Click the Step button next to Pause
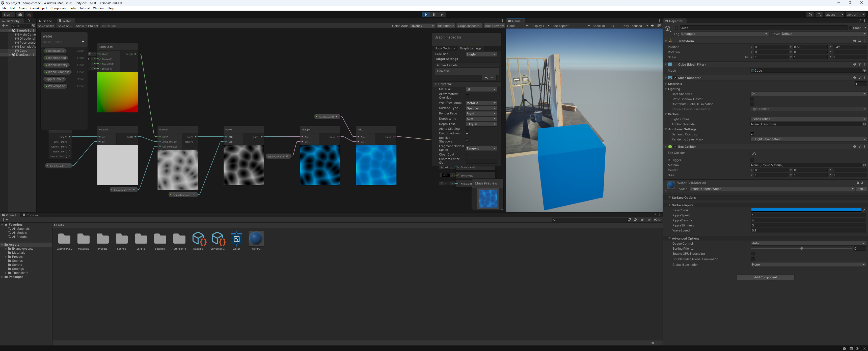 442,14
